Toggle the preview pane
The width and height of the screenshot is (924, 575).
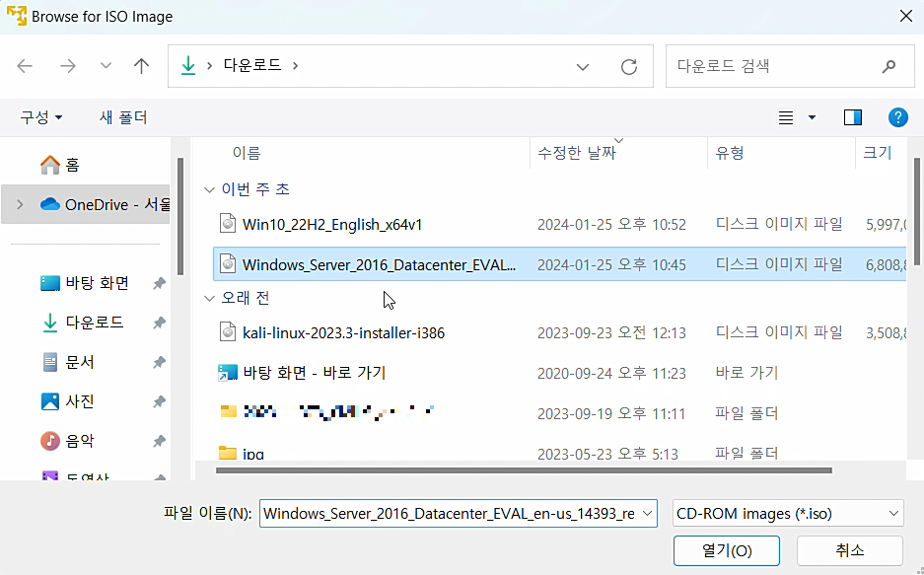tap(853, 117)
